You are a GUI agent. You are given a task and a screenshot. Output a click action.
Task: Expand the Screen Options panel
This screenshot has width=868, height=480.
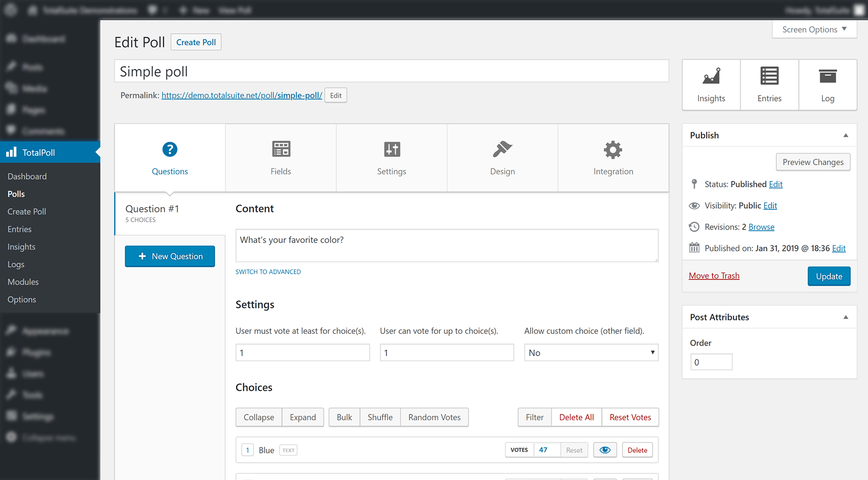click(814, 29)
